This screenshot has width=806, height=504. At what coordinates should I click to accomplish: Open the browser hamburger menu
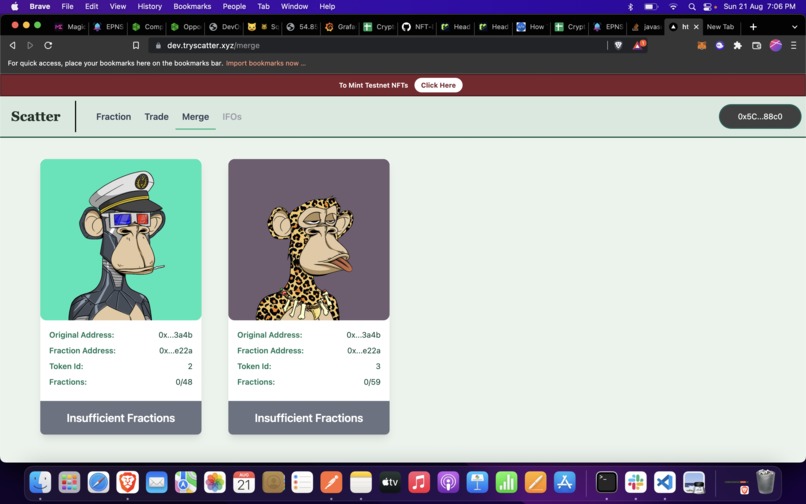pyautogui.click(x=794, y=45)
